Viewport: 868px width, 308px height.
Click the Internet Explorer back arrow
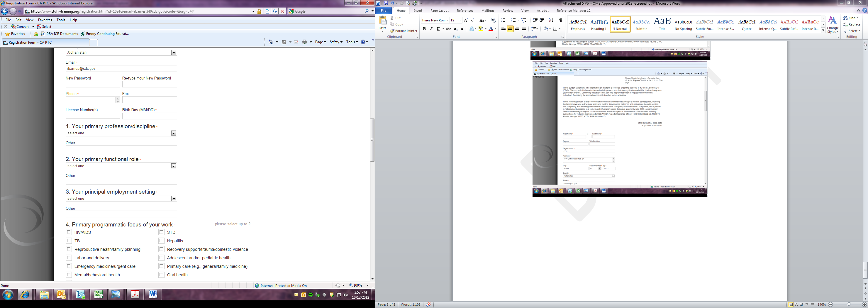pyautogui.click(x=5, y=11)
